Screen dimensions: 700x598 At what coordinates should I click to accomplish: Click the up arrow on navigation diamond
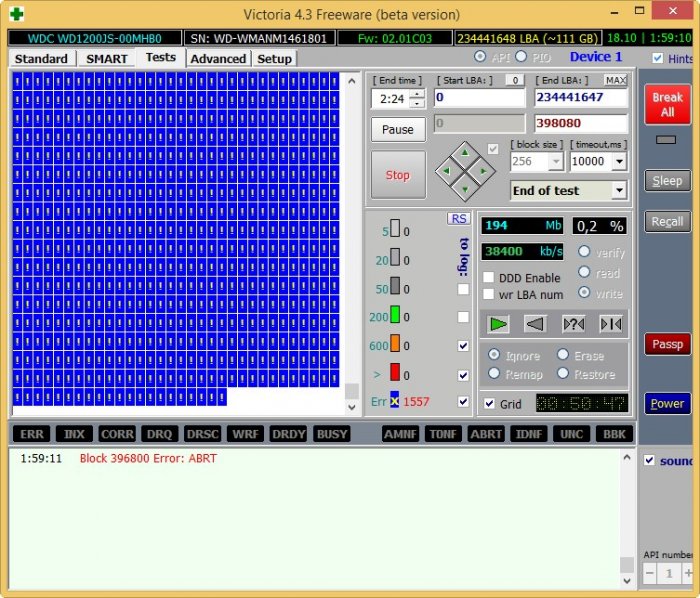465,153
